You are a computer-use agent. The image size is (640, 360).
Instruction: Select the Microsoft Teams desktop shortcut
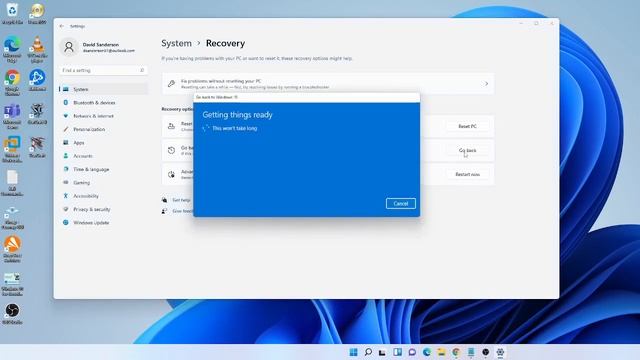tap(12, 116)
